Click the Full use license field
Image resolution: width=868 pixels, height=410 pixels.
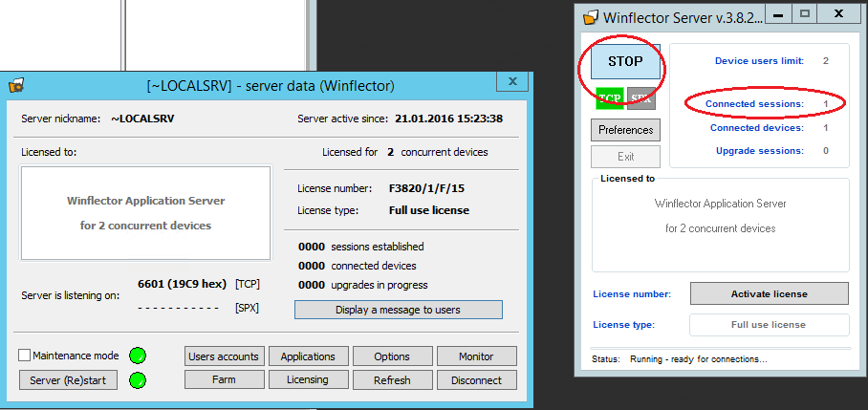click(x=769, y=325)
